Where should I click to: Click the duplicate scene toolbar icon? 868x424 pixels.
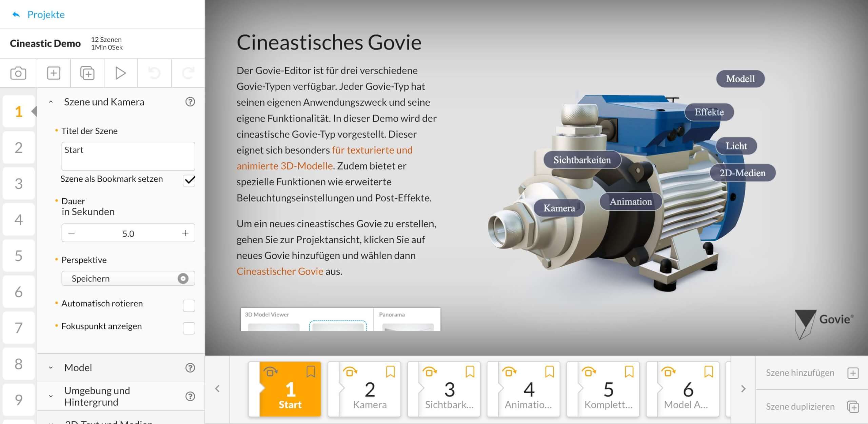[87, 73]
